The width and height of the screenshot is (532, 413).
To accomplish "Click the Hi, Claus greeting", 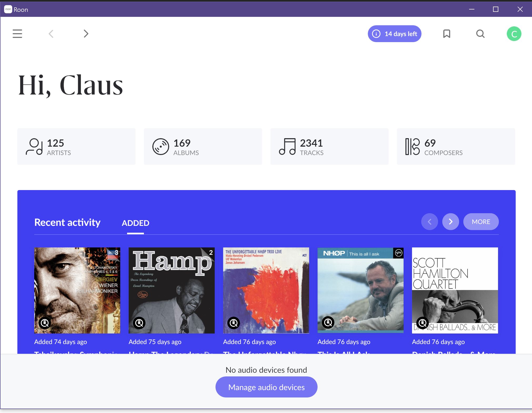I will 71,85.
